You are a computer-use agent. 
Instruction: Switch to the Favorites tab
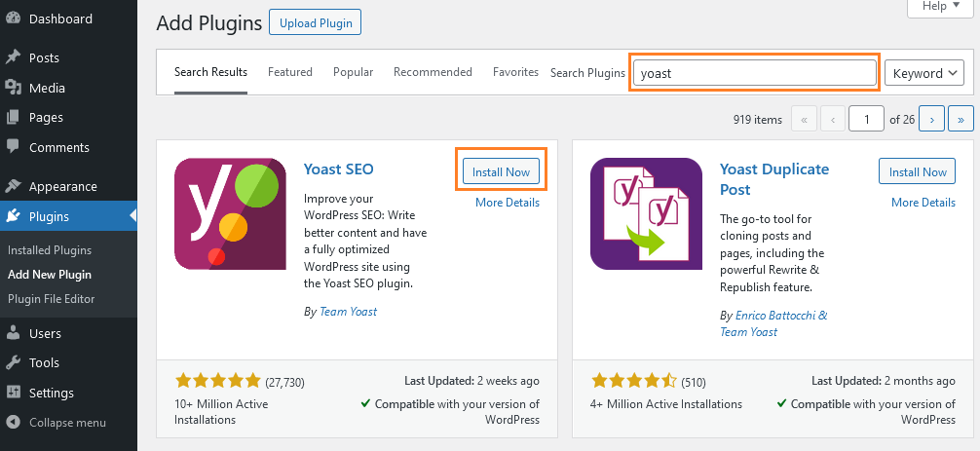(x=515, y=72)
